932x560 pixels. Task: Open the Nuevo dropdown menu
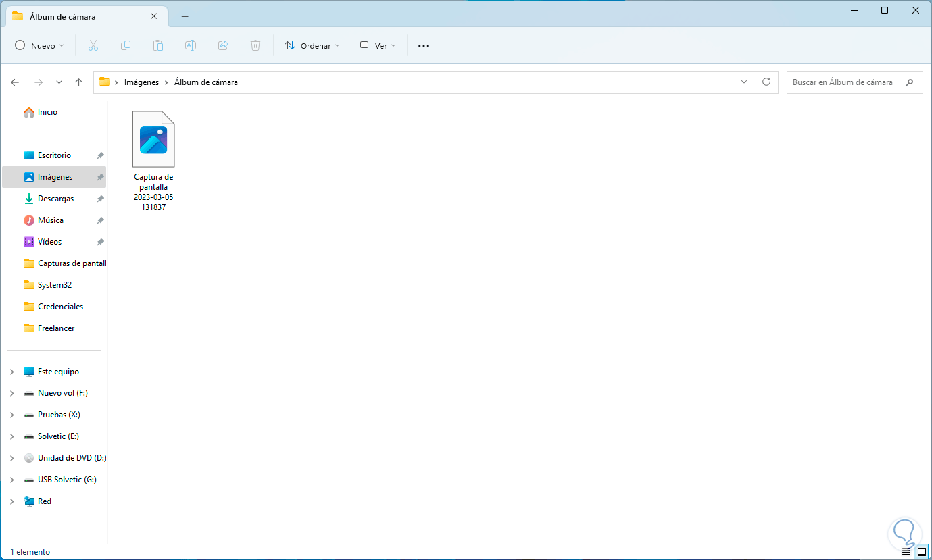click(x=39, y=45)
